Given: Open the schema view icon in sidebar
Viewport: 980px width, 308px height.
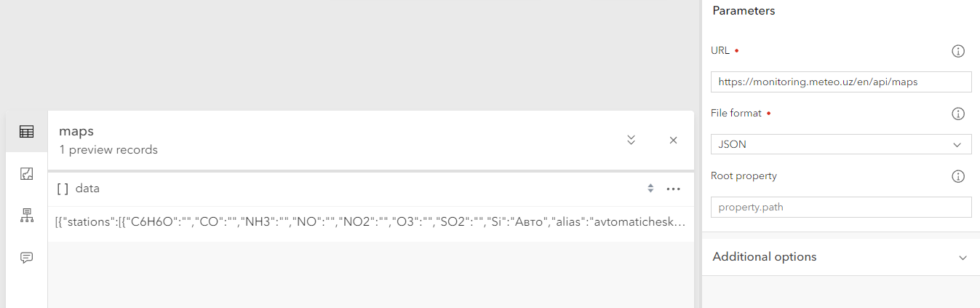Looking at the screenshot, I should [x=26, y=216].
